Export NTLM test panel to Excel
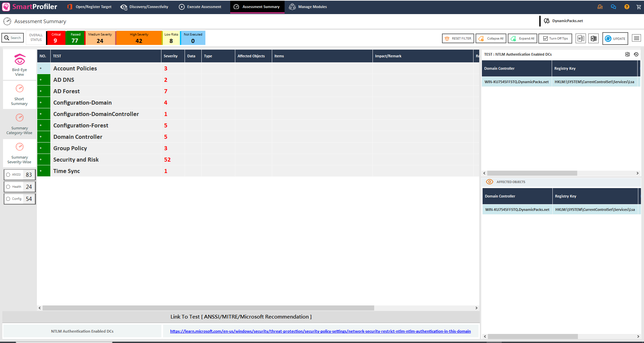644x343 pixels. [x=628, y=54]
